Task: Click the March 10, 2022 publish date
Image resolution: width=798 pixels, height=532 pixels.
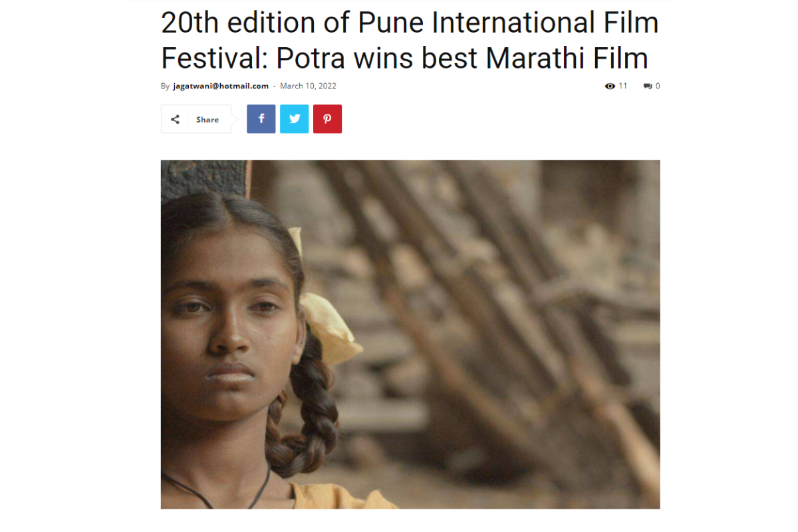Action: [x=308, y=86]
